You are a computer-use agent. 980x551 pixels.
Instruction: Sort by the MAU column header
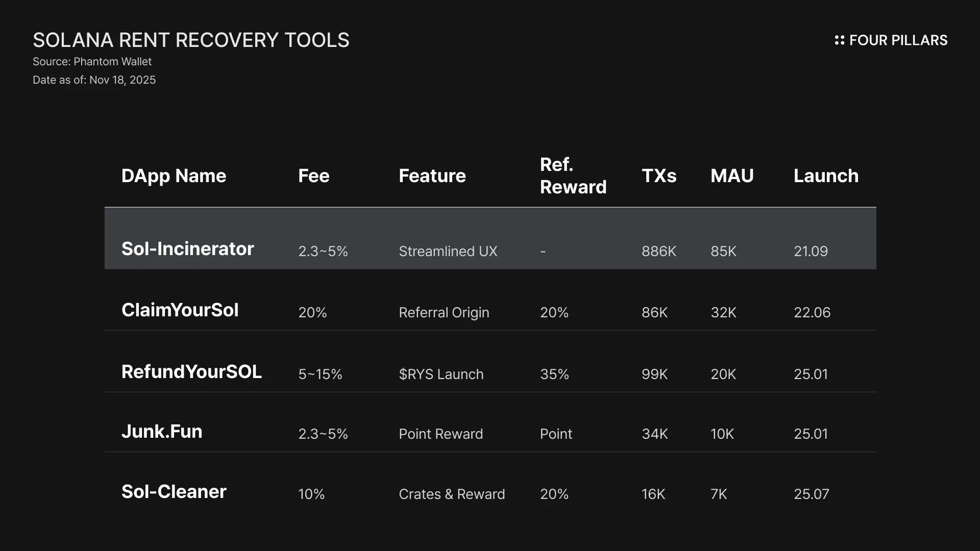click(x=731, y=176)
